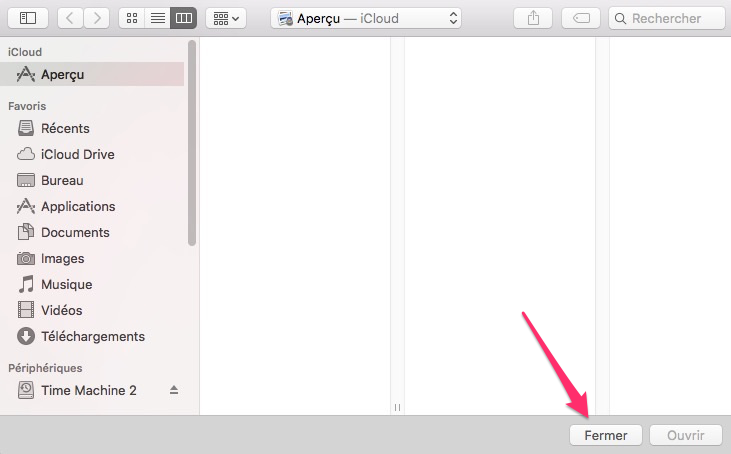Image resolution: width=731 pixels, height=454 pixels.
Task: Open the item grouping dropdown
Action: (226, 18)
